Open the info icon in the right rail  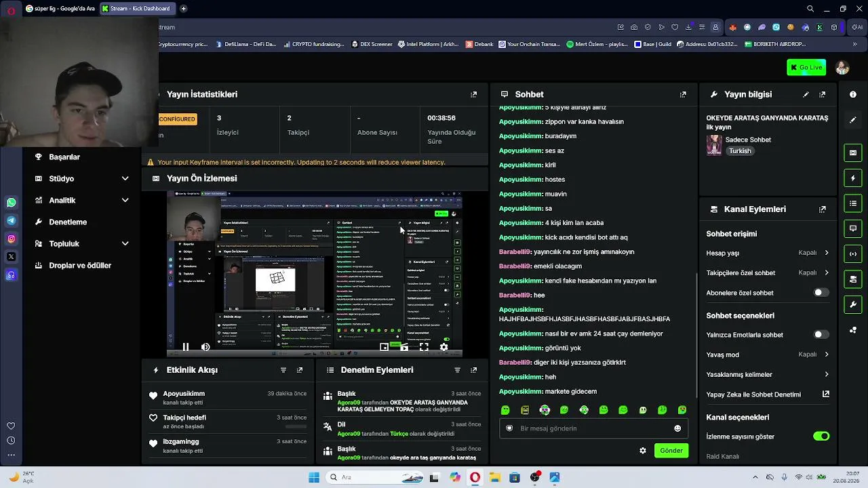pos(853,94)
